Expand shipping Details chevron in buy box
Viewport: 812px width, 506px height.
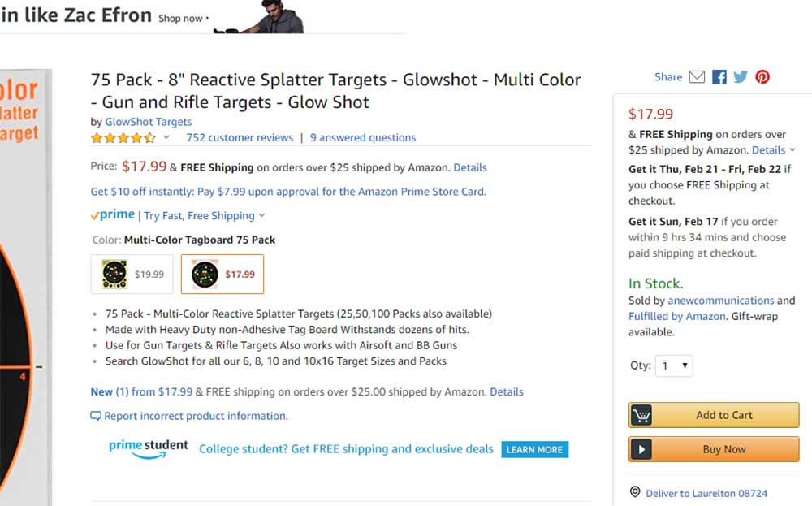793,150
